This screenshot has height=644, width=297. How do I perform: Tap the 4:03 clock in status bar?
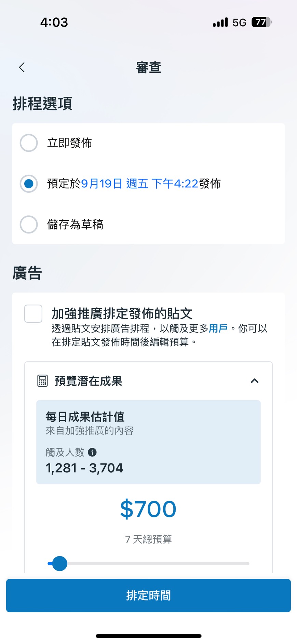pos(54,23)
